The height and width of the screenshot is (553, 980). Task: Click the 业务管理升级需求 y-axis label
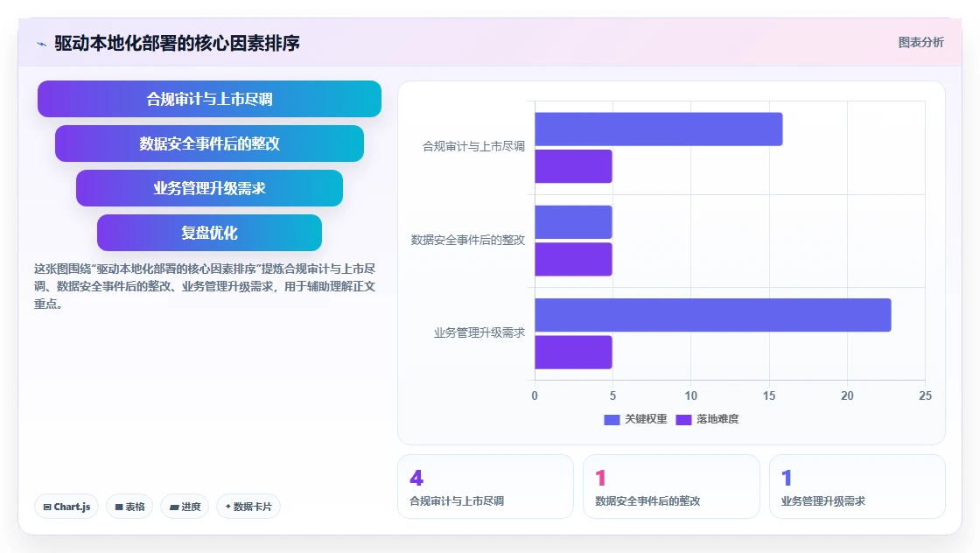coord(479,333)
